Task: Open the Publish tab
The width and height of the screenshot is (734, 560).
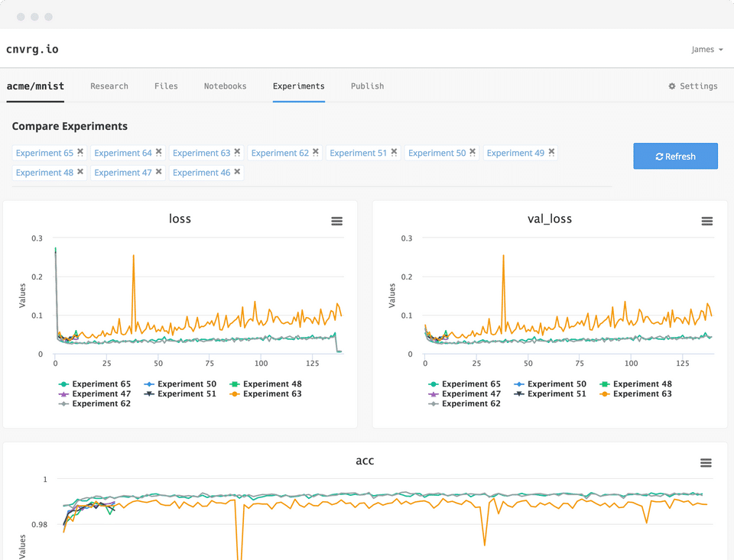Action: [368, 86]
